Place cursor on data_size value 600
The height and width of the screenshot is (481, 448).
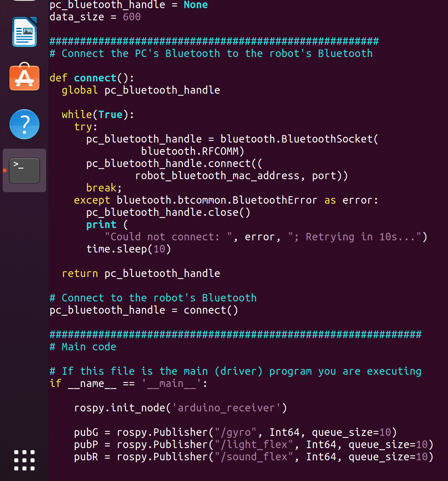tap(132, 17)
